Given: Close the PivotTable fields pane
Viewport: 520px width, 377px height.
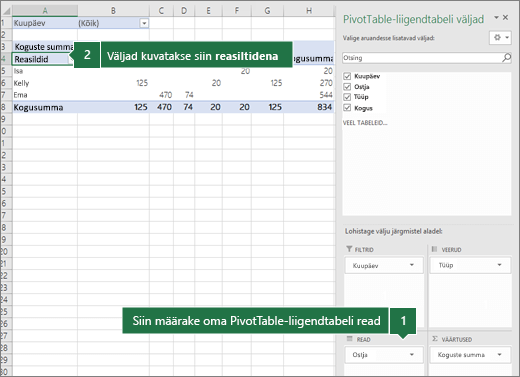Looking at the screenshot, I should pyautogui.click(x=505, y=18).
